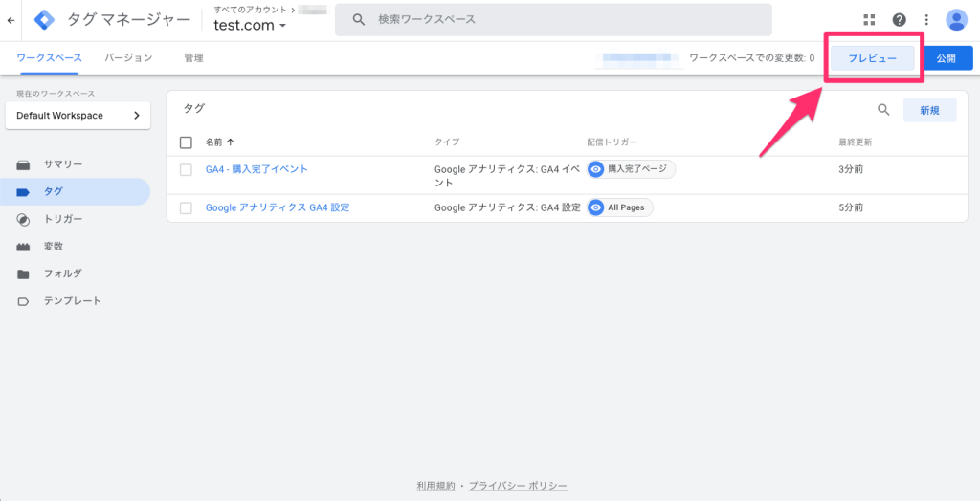This screenshot has width=980, height=501.
Task: Click the Google アナリティクス: GA4 イベント type cell
Action: (x=507, y=176)
